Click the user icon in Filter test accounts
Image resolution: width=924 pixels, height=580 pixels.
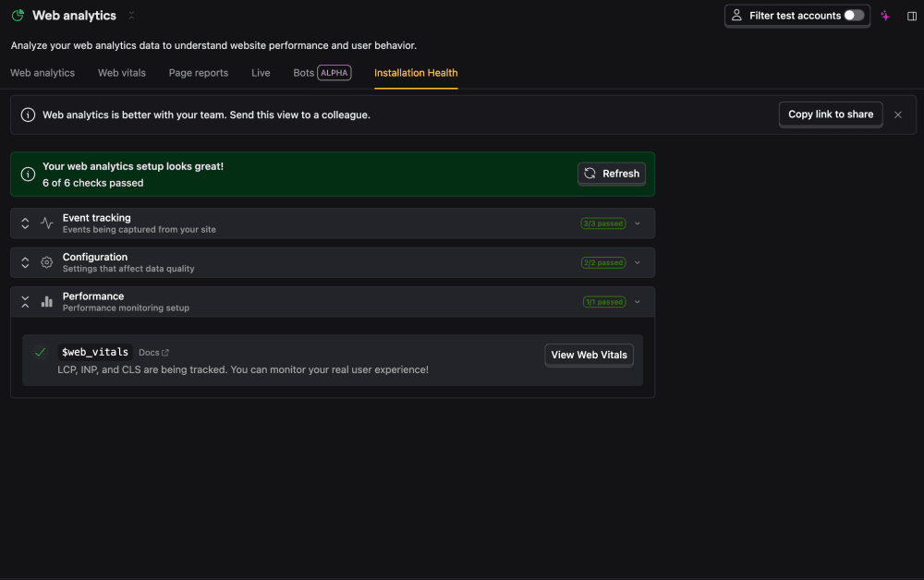pyautogui.click(x=736, y=16)
